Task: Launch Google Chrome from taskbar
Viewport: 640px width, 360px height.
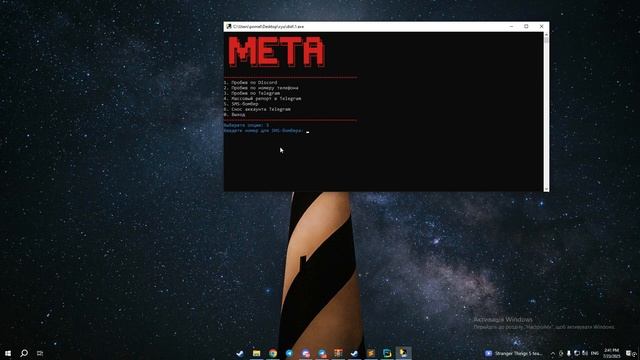Action: pos(273,353)
